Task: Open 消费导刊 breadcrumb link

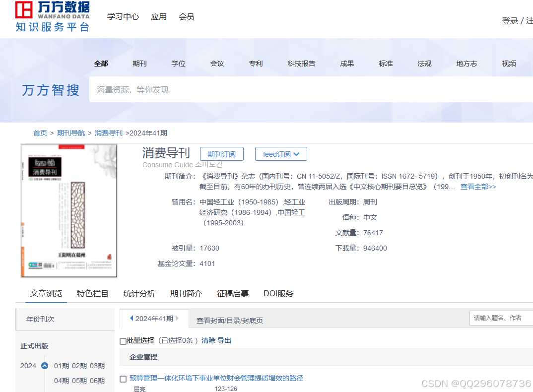Action: click(x=108, y=133)
